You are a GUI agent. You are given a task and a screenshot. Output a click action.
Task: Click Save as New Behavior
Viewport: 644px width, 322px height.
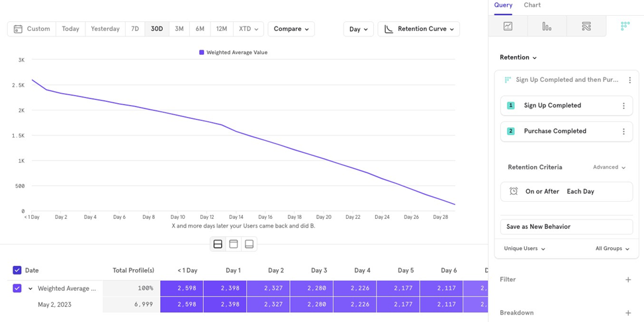click(566, 227)
